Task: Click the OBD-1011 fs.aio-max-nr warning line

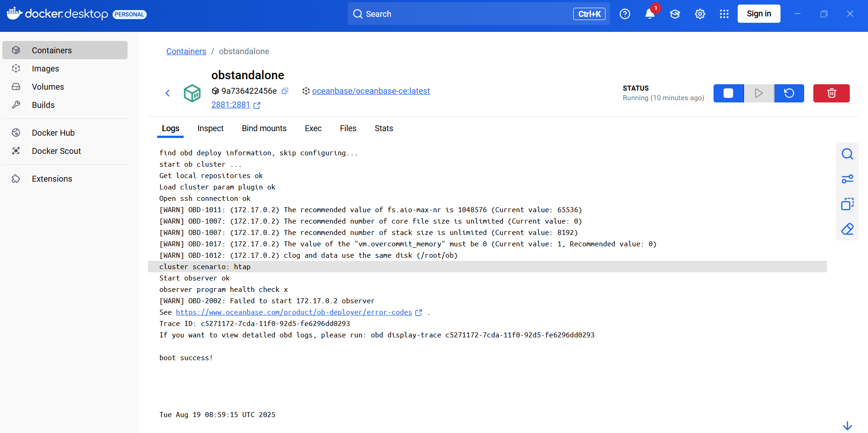Action: pyautogui.click(x=371, y=210)
